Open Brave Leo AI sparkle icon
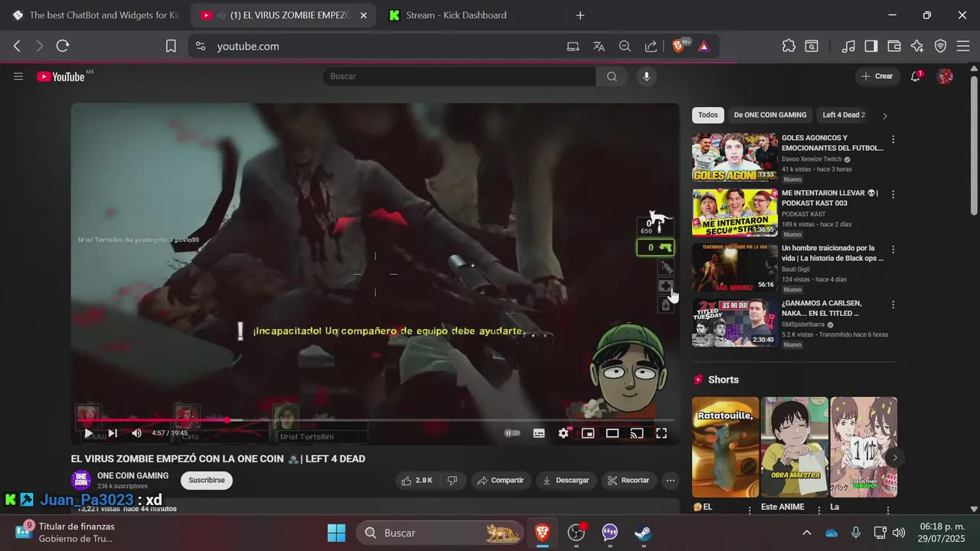Viewport: 980px width, 551px height. pos(917,46)
